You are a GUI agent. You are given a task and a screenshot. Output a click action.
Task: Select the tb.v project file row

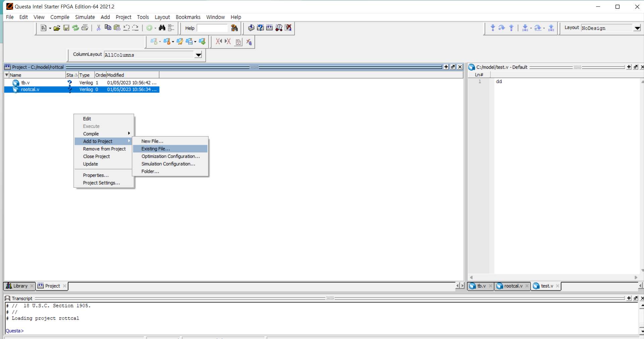coord(82,82)
